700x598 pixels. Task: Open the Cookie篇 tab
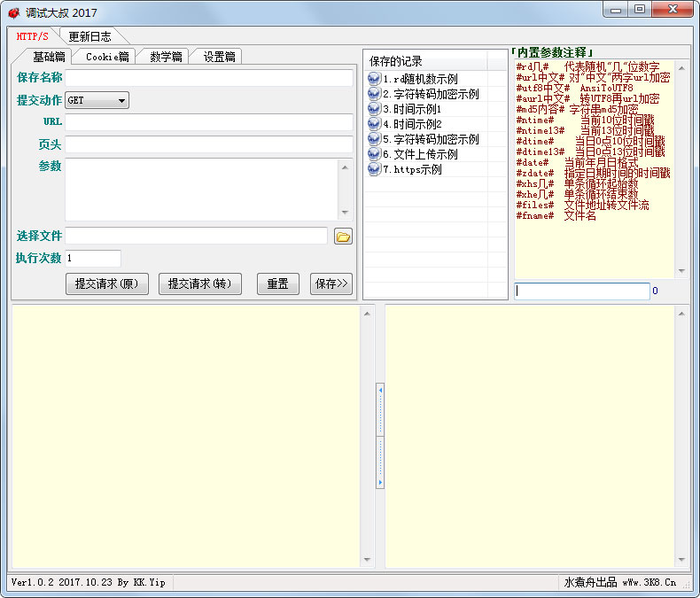pos(107,57)
